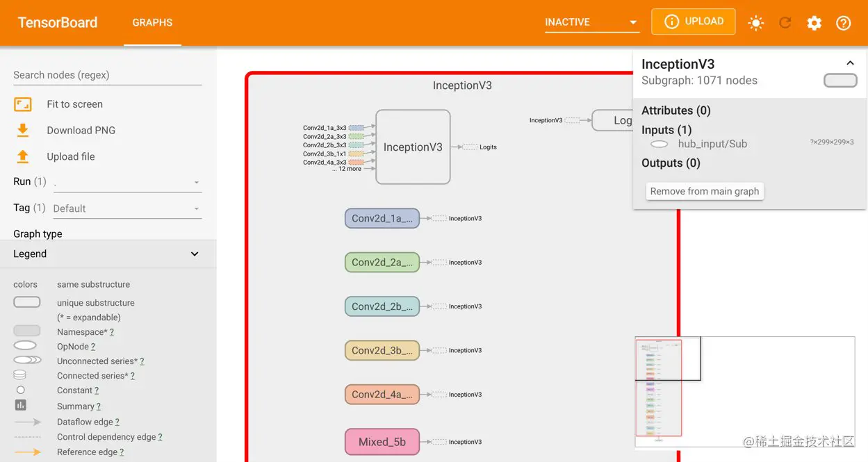Open the Control dependency edge help link

point(160,437)
